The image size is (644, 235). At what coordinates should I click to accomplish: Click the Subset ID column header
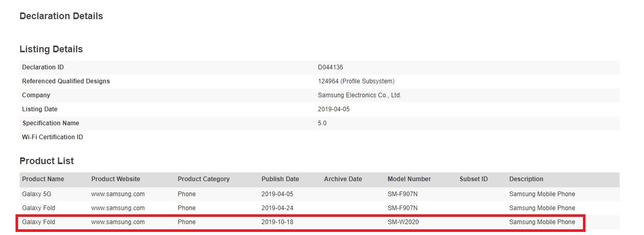click(473, 179)
